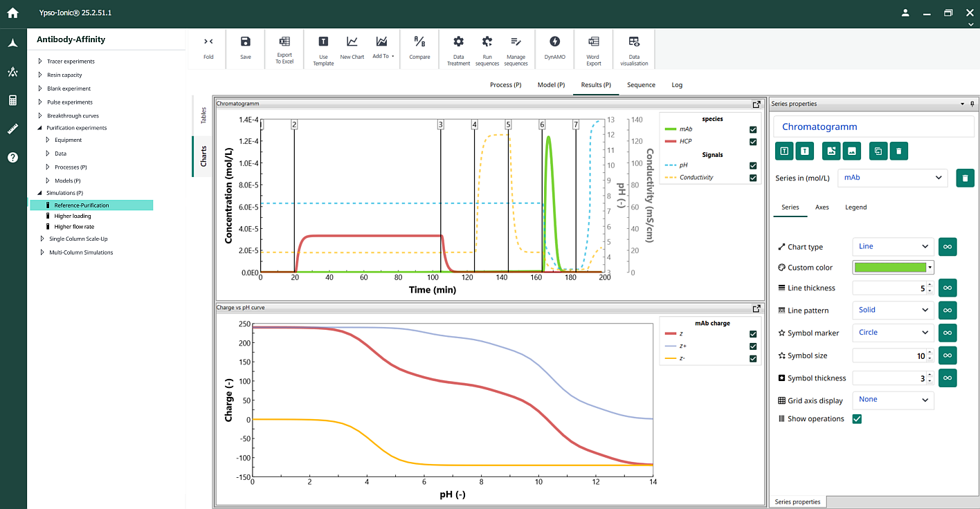Switch to the Sequence tab
The width and height of the screenshot is (980, 509).
pyautogui.click(x=641, y=84)
